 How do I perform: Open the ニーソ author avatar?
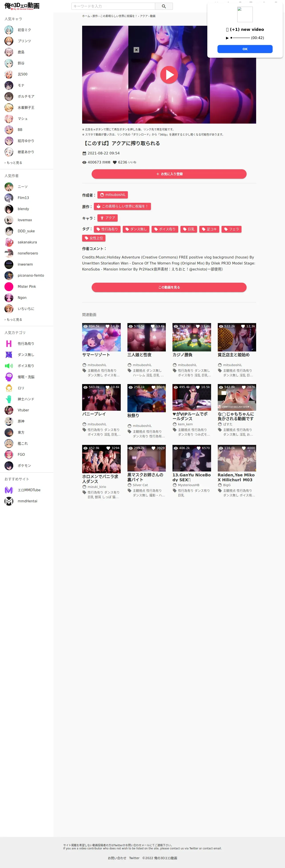9,187
